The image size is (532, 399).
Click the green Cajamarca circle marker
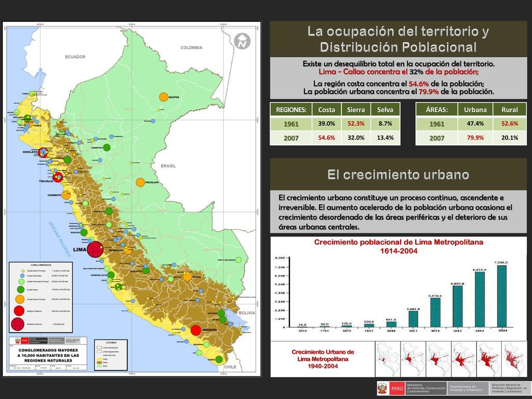point(67,159)
